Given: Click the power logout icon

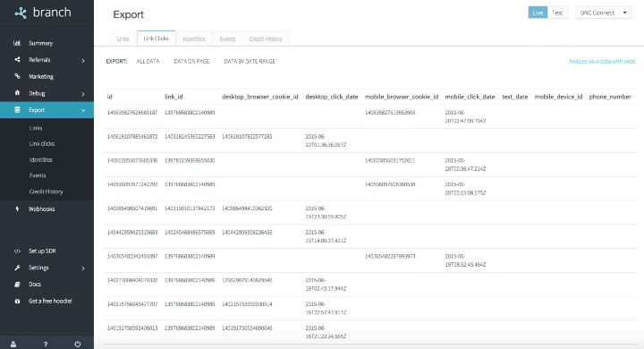Looking at the screenshot, I should coord(77,344).
